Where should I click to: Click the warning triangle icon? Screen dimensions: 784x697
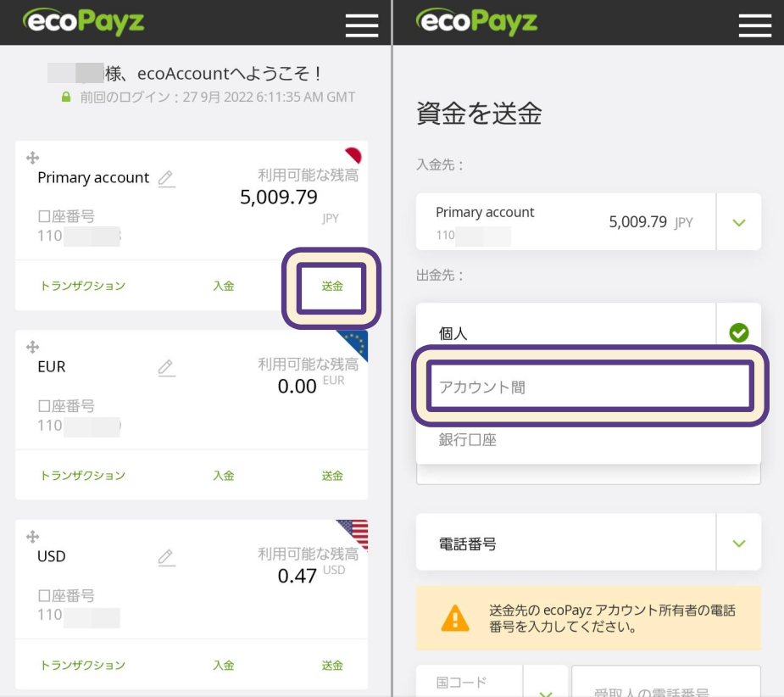coord(455,618)
